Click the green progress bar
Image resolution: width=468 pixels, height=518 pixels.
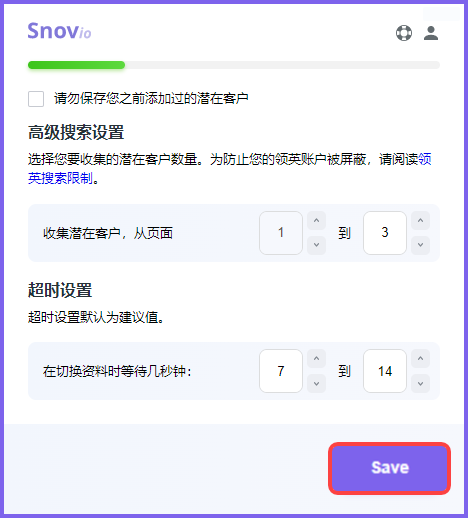click(x=76, y=65)
